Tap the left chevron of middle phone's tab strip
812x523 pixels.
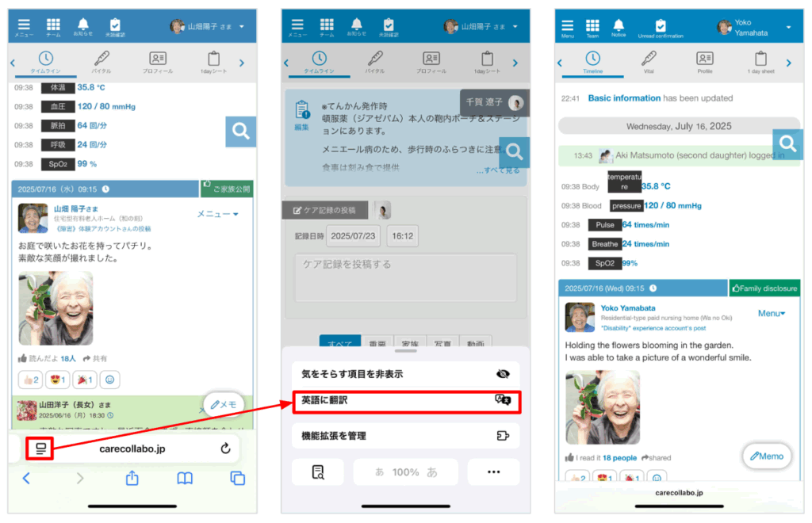pyautogui.click(x=286, y=63)
